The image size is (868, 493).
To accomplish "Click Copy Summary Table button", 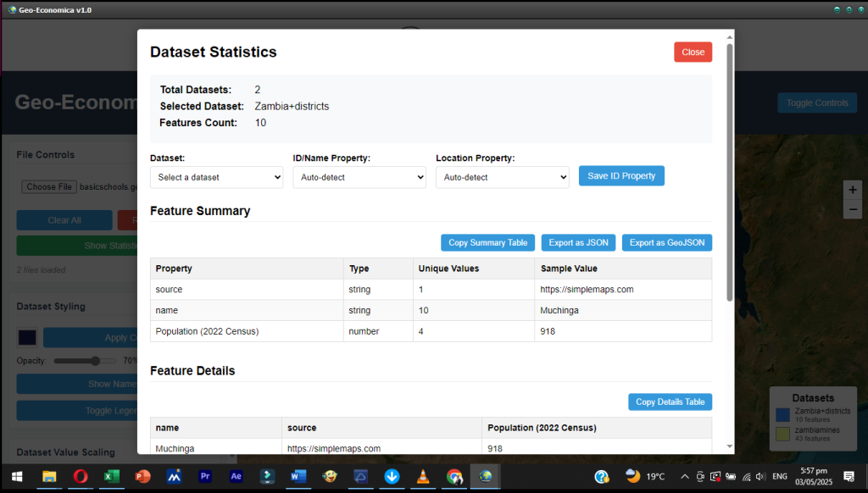I will point(487,243).
